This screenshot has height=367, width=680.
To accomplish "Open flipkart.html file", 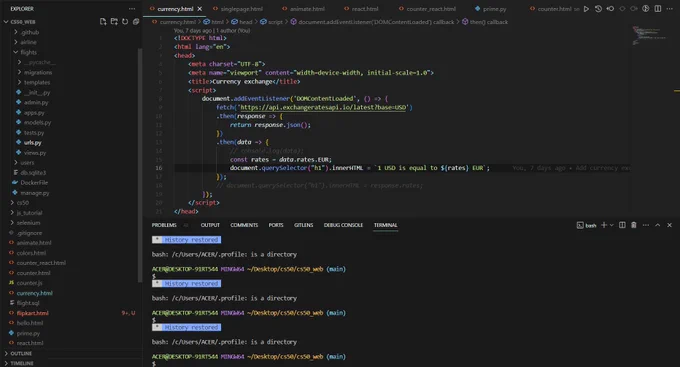I will 33,313.
